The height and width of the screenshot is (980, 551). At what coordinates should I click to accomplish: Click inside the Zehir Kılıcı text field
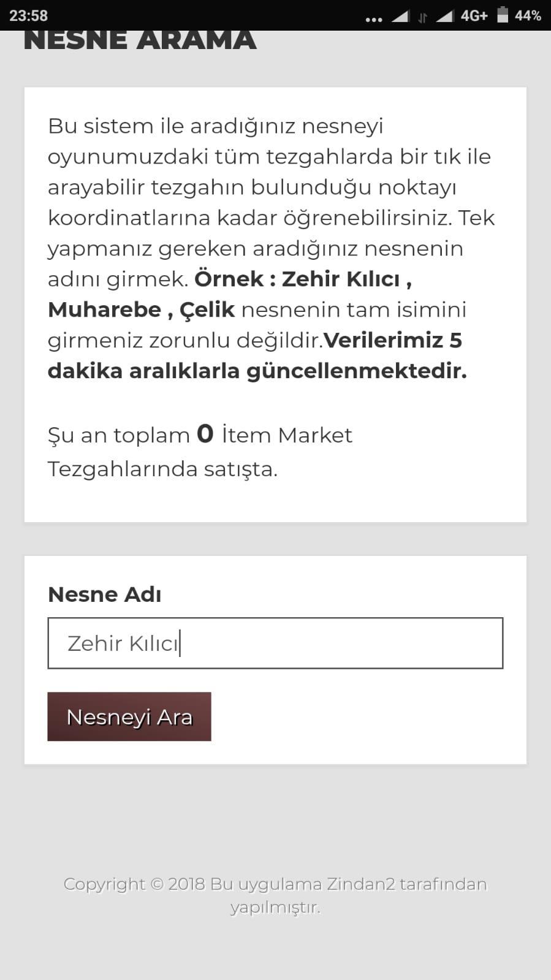[x=275, y=642]
